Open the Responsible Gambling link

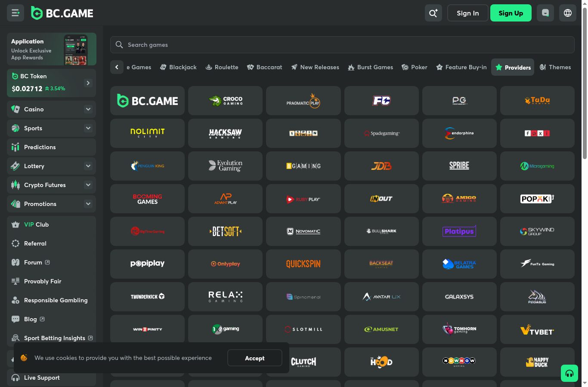pos(51,300)
